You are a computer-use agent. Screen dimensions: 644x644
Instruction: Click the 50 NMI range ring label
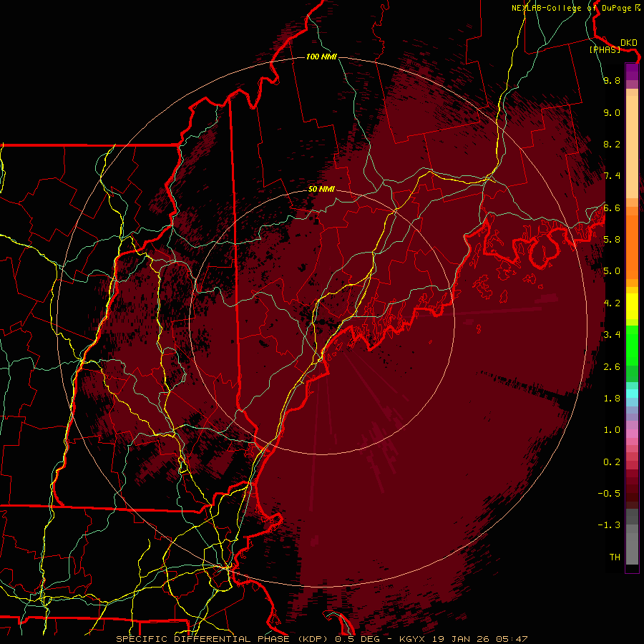[321, 190]
